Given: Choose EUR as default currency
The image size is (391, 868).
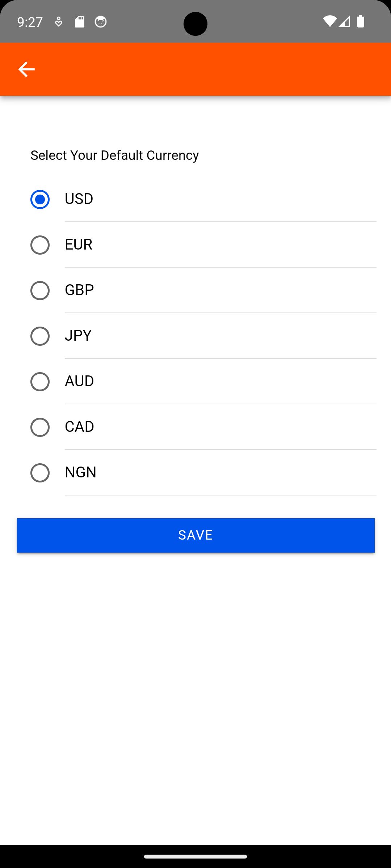Looking at the screenshot, I should [x=40, y=245].
